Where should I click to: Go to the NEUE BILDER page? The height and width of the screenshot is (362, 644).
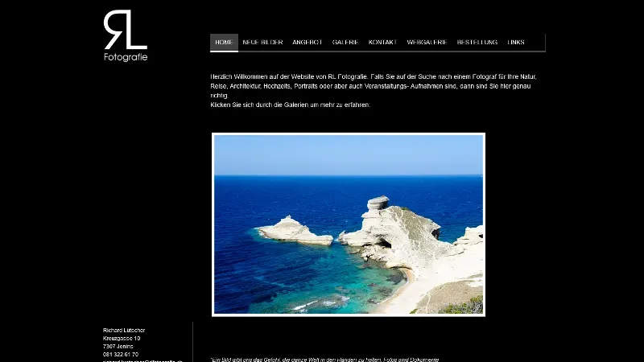coord(263,43)
